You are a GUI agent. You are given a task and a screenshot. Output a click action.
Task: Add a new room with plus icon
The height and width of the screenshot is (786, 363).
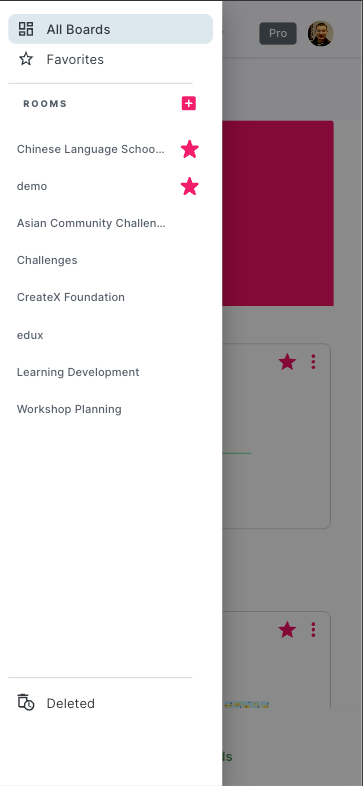(189, 103)
